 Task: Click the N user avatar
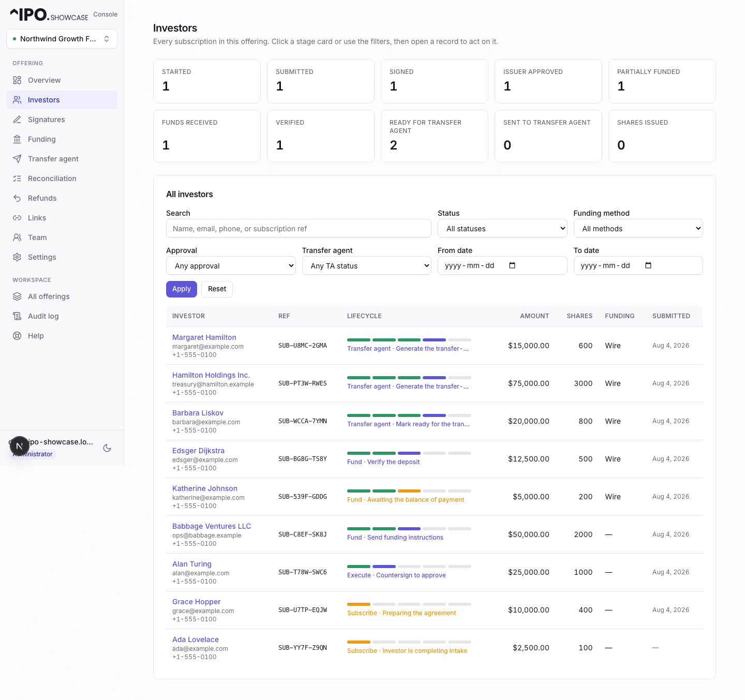tap(20, 446)
